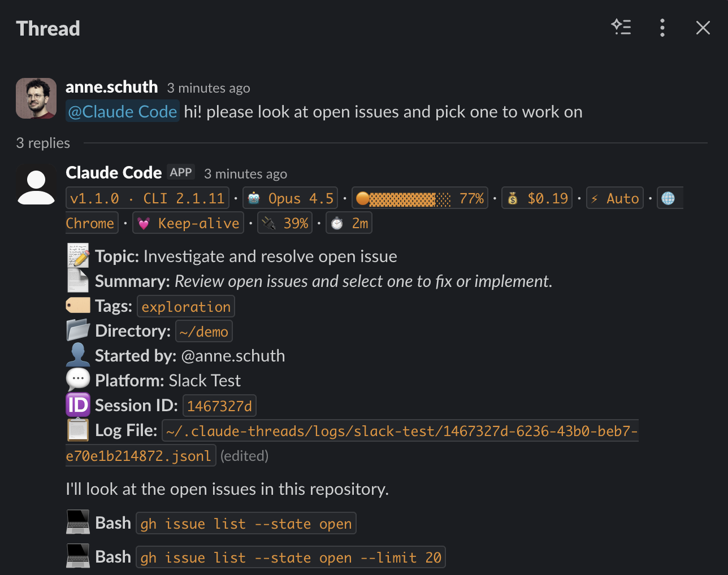Click the robot icon beside Opus 4.5
This screenshot has width=728, height=575.
pos(254,198)
